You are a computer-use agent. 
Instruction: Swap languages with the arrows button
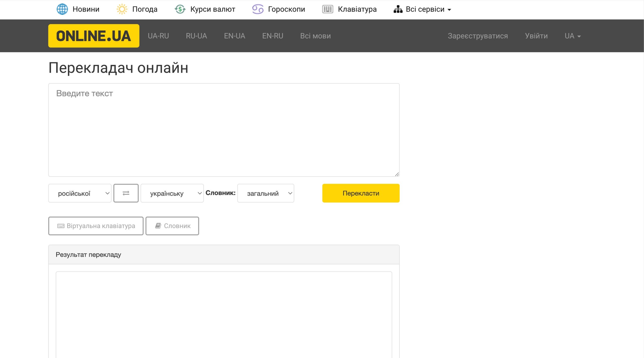coord(126,193)
